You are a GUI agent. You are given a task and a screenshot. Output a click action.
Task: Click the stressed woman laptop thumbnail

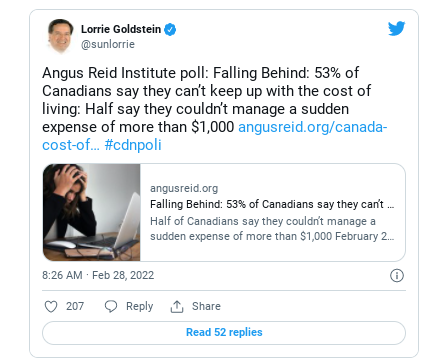[92, 212]
